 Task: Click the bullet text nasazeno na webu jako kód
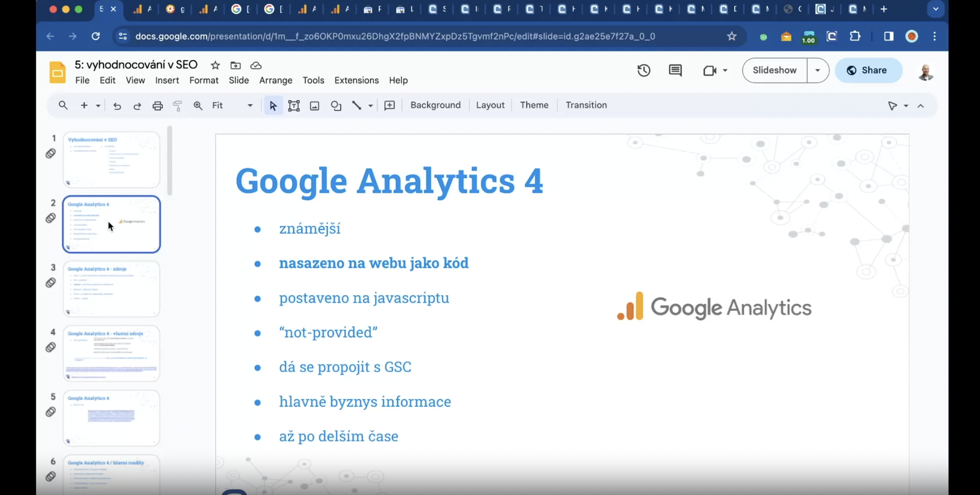click(x=374, y=263)
